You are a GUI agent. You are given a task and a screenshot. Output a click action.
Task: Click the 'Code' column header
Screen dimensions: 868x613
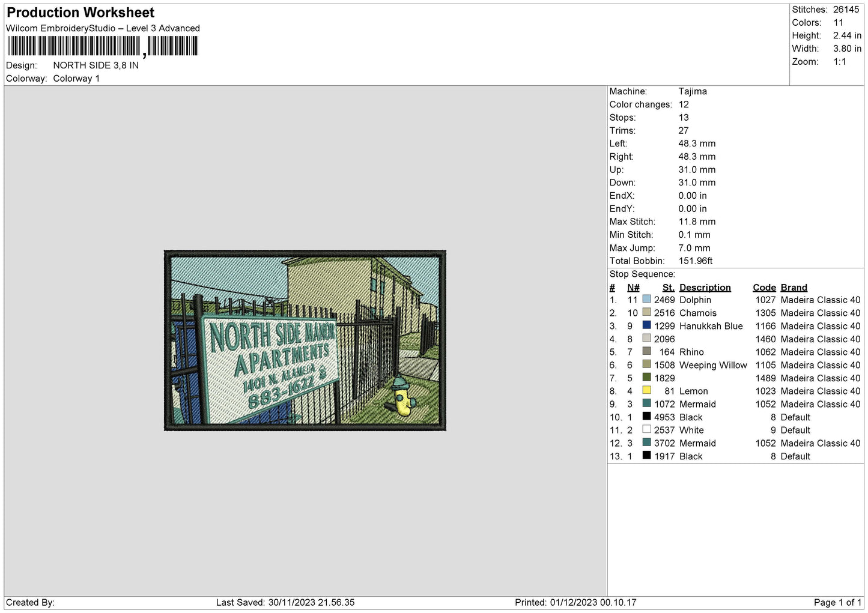point(765,288)
